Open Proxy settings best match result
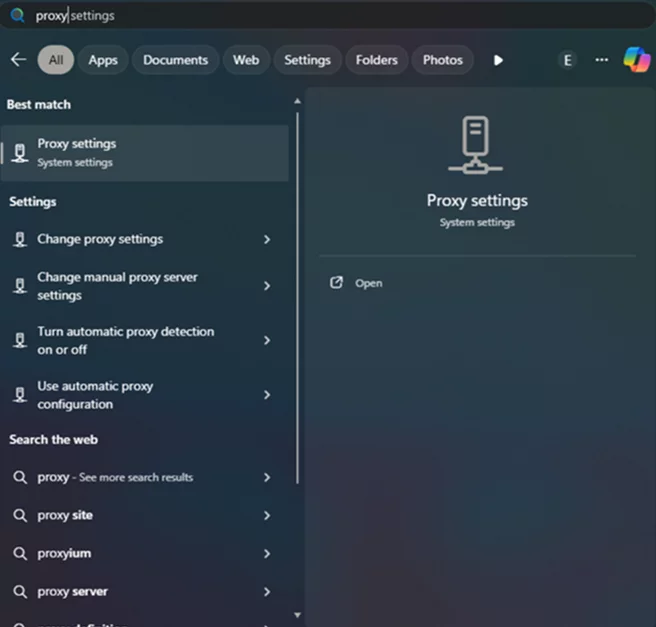Image resolution: width=656 pixels, height=627 pixels. [x=145, y=152]
